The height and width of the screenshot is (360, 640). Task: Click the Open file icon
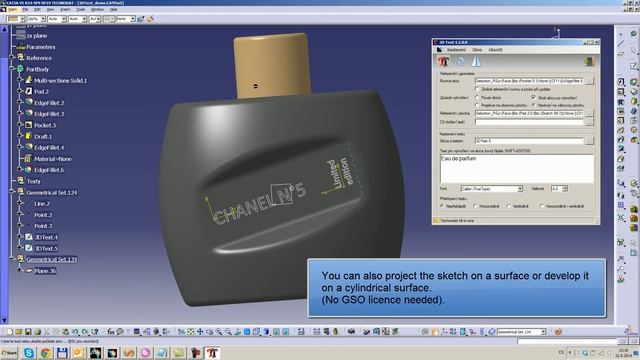[x=19, y=332]
